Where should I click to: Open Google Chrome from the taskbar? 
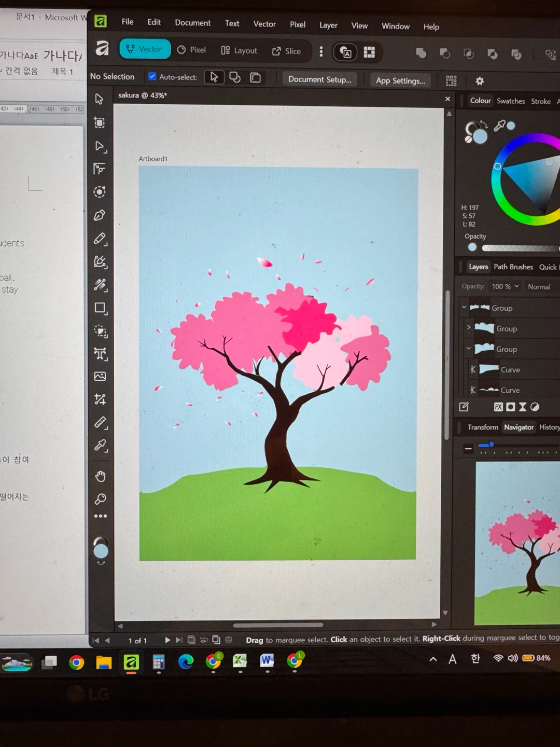coord(76,662)
